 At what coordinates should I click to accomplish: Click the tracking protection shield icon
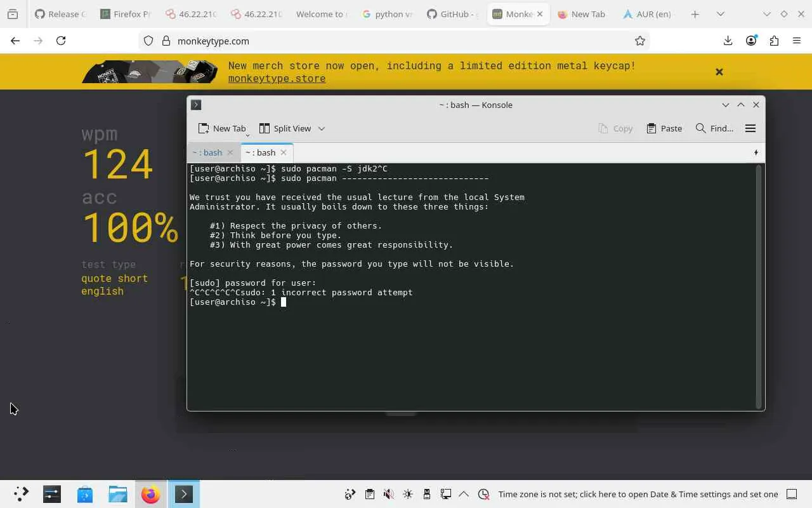[x=148, y=41]
